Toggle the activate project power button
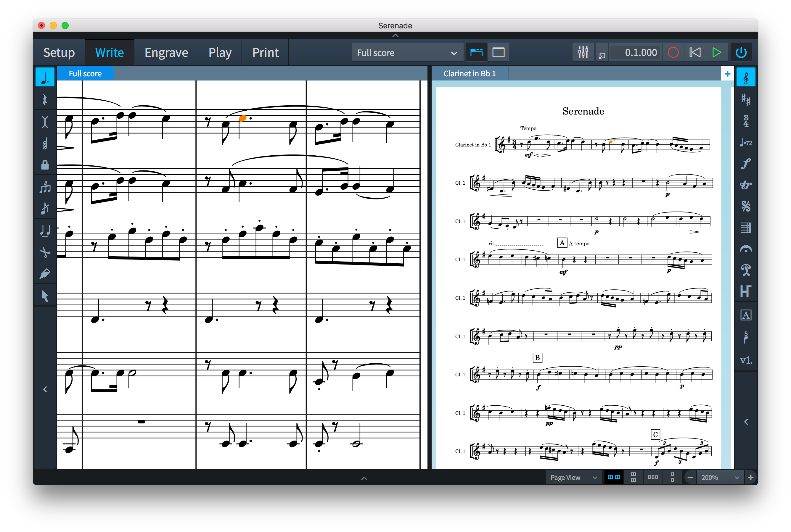 tap(741, 52)
